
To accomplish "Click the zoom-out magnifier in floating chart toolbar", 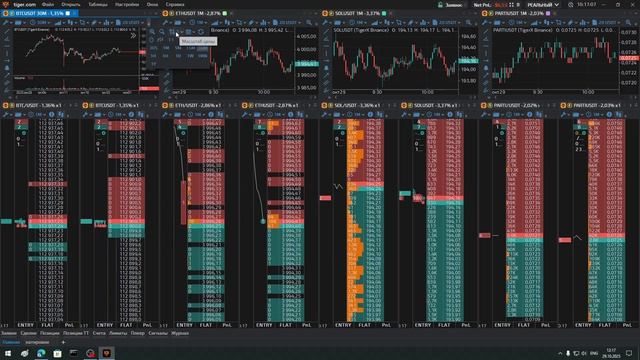I will 162,32.
